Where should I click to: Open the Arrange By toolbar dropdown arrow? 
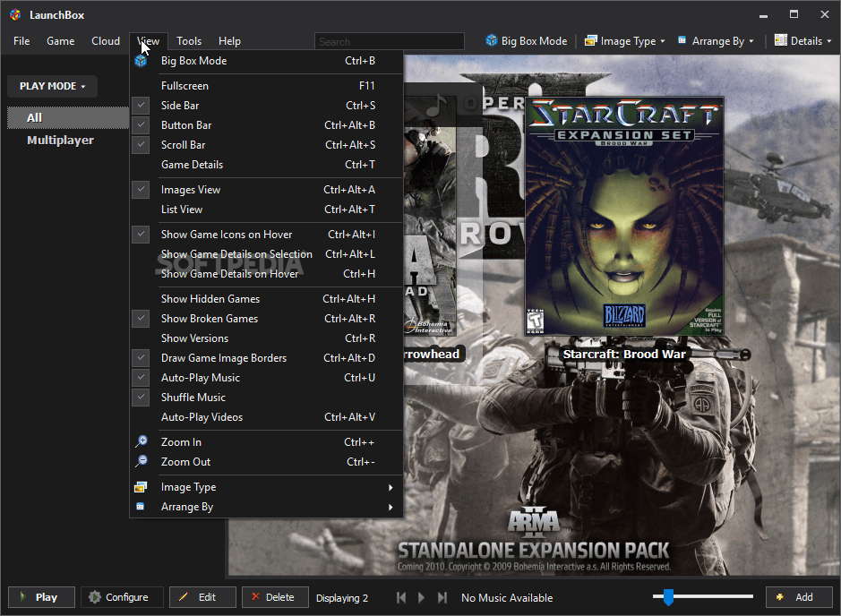click(x=751, y=41)
